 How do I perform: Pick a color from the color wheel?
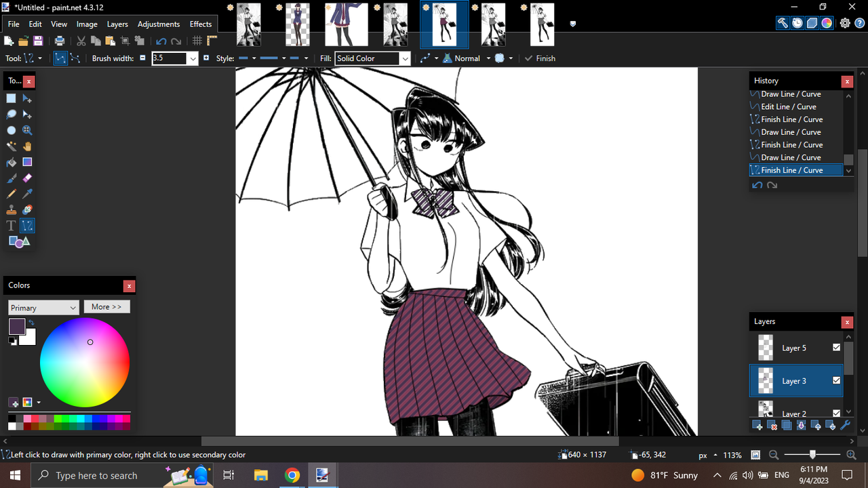click(x=85, y=362)
